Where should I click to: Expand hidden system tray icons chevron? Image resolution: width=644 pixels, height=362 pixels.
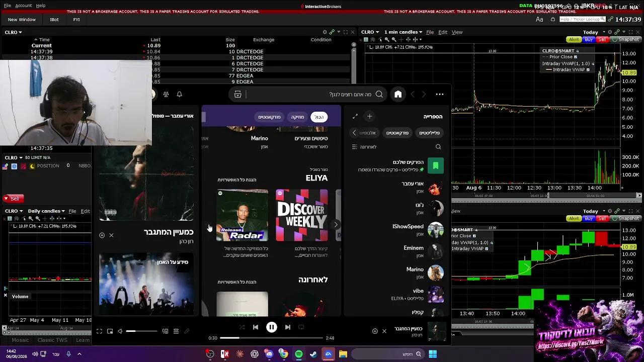click(x=79, y=354)
